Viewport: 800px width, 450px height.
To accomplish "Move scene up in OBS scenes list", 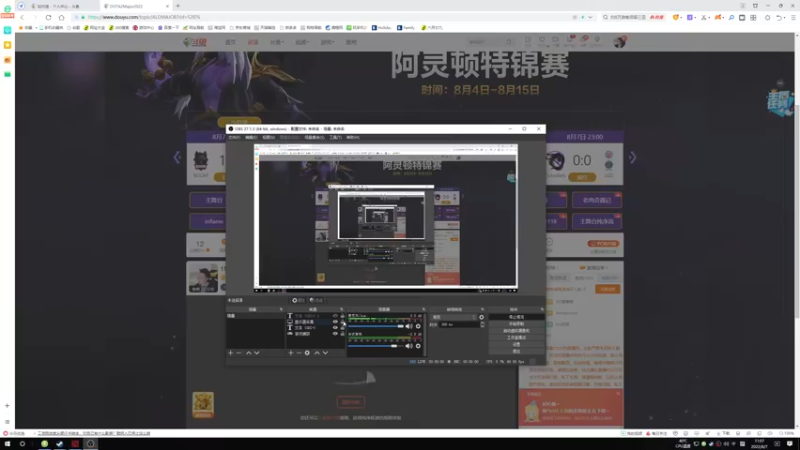I will point(248,353).
